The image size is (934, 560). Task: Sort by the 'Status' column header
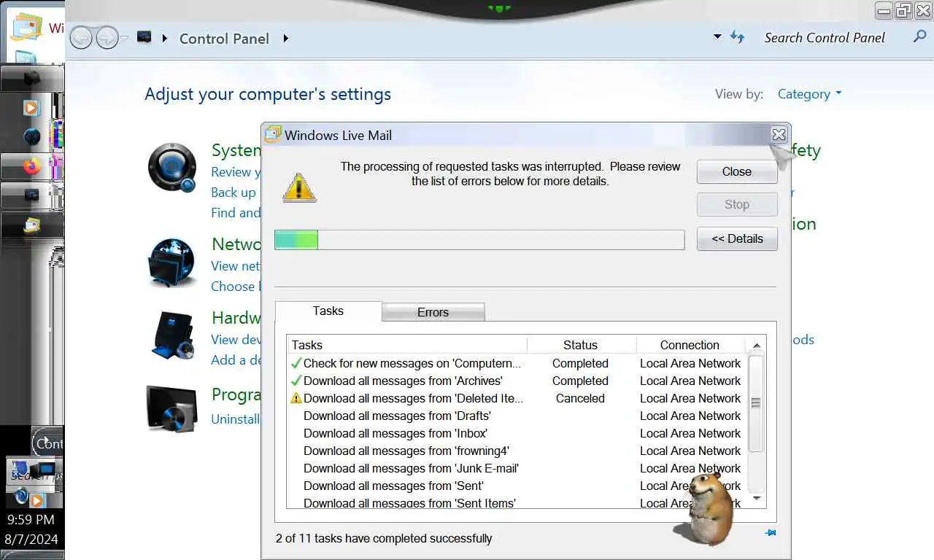pos(581,345)
